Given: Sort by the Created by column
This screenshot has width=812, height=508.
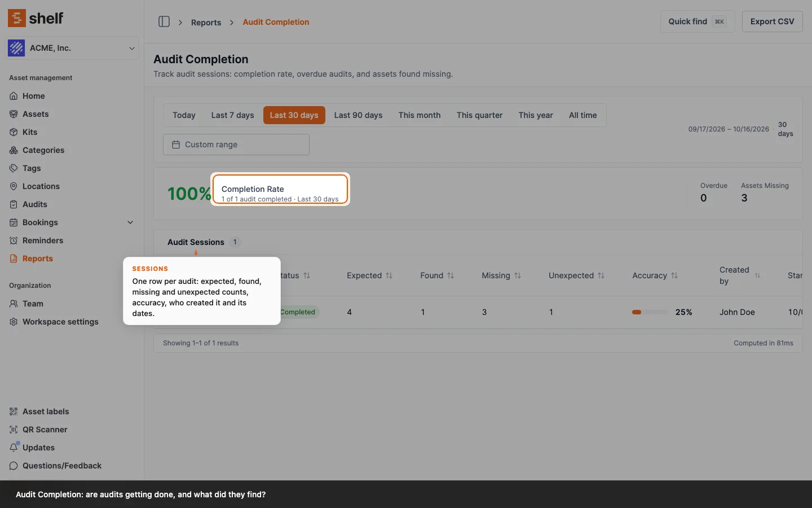Looking at the screenshot, I should tap(740, 275).
